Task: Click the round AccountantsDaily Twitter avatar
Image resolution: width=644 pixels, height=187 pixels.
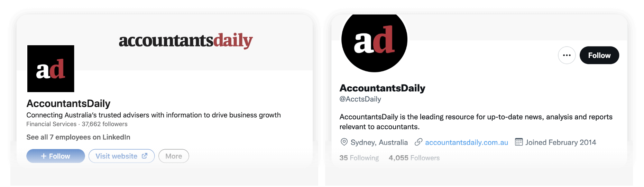Action: [374, 40]
